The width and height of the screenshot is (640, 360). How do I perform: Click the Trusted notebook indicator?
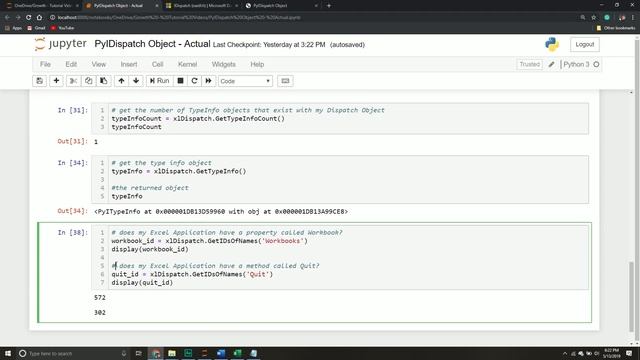click(x=529, y=64)
